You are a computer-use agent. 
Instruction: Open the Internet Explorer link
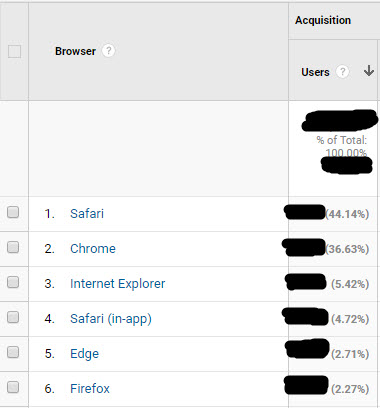118,284
